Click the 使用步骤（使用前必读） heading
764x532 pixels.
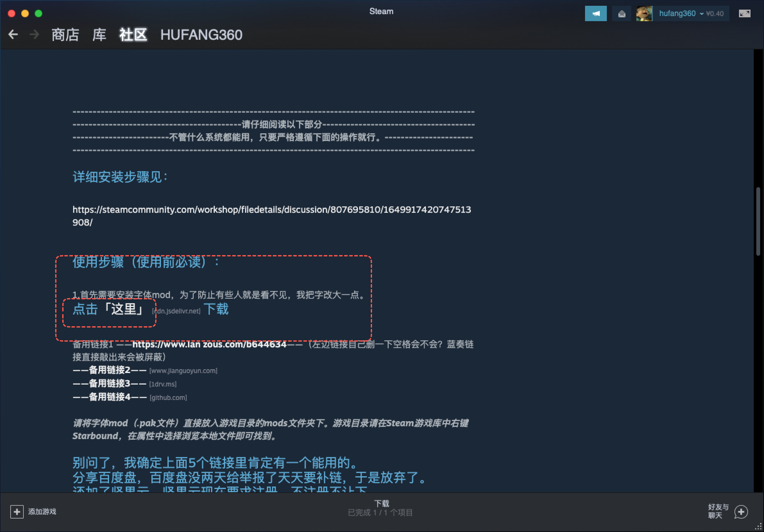tap(146, 262)
